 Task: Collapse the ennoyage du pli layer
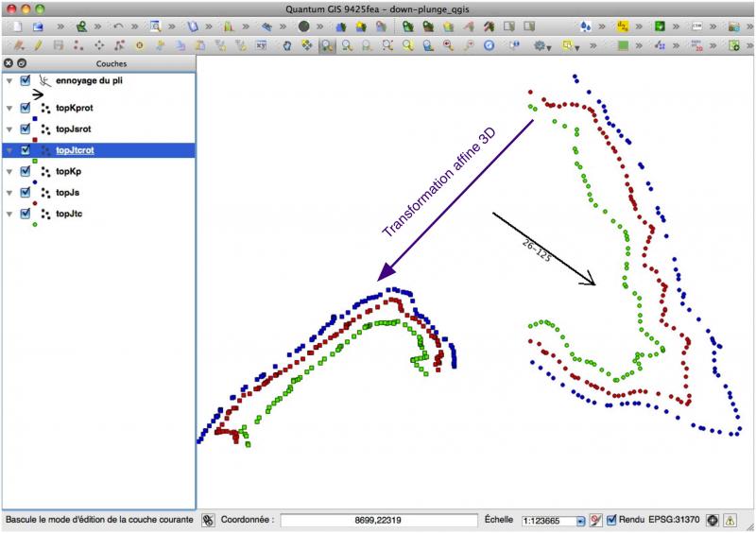point(9,81)
